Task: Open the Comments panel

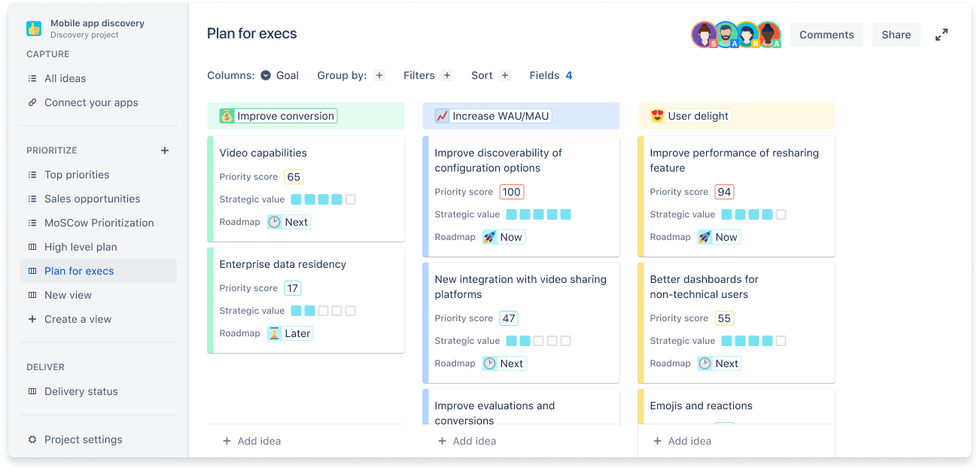Action: click(x=826, y=34)
